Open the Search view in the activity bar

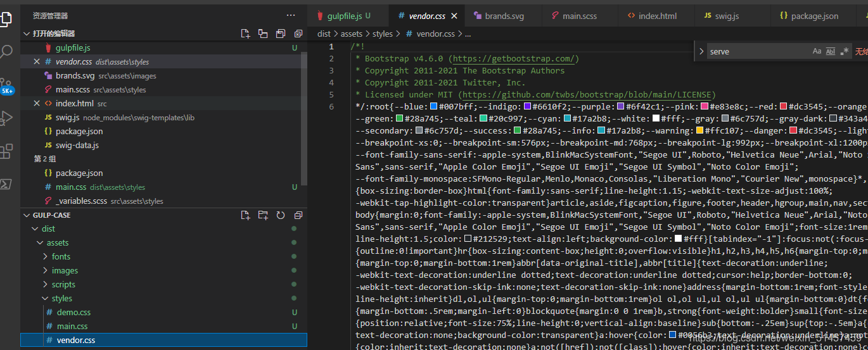[6, 52]
